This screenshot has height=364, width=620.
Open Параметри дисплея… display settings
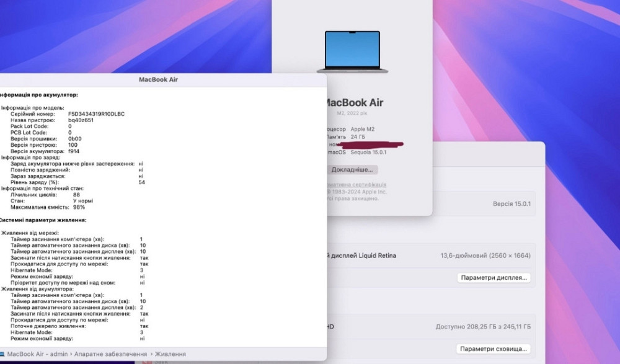[x=494, y=278]
